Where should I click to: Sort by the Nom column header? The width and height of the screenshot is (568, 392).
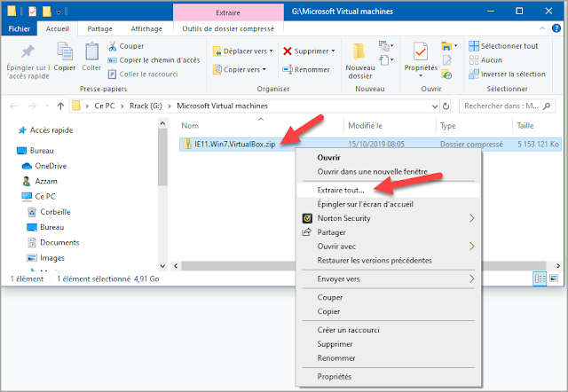[x=261, y=126]
